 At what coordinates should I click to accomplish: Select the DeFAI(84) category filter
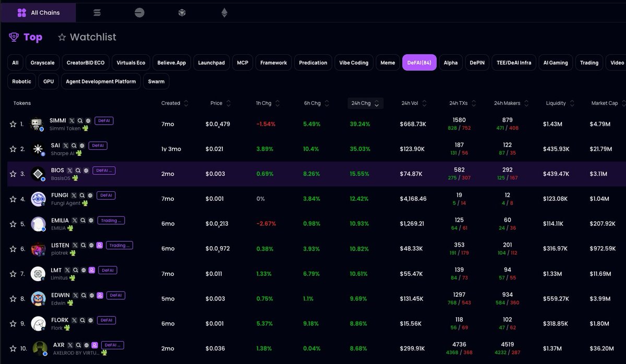click(x=419, y=63)
